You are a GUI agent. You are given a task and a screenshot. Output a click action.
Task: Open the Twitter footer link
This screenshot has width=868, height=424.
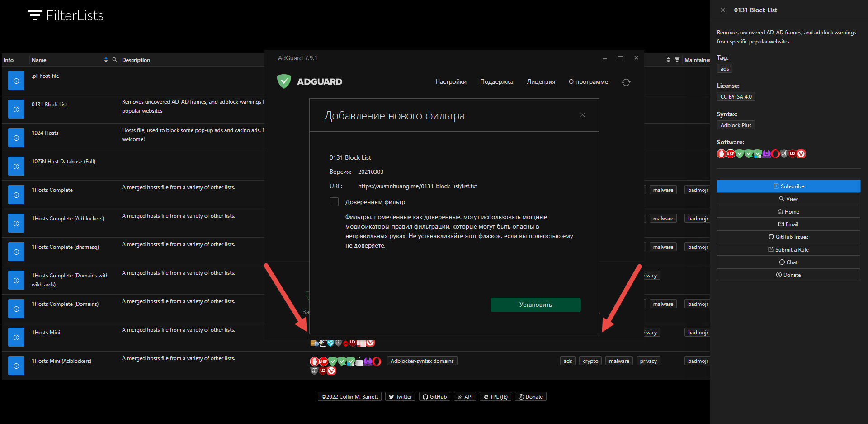click(401, 396)
